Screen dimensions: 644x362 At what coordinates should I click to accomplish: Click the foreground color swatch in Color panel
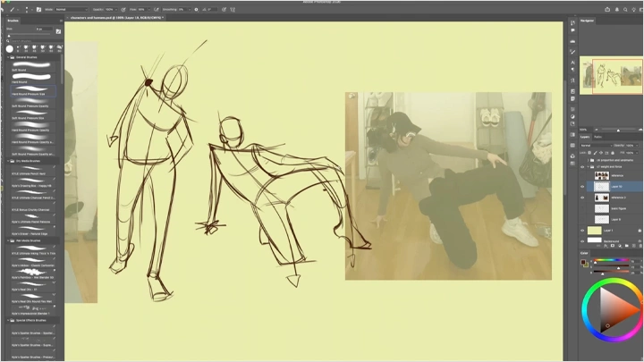tap(584, 263)
